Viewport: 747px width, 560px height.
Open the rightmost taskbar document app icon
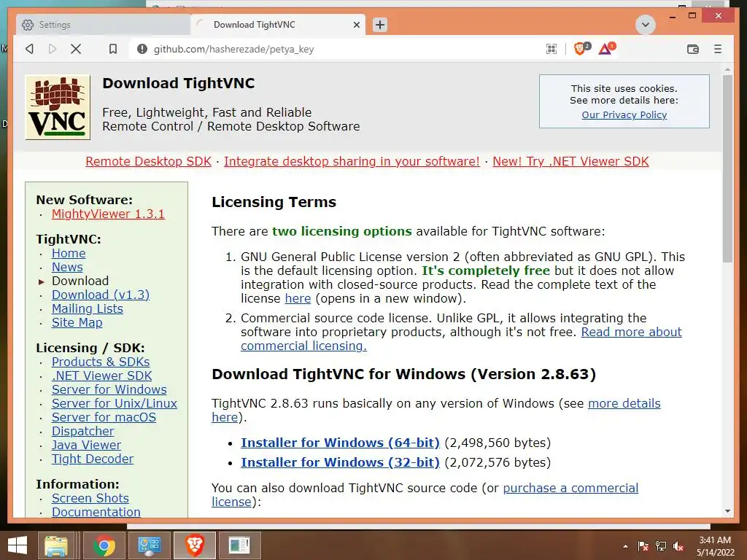(239, 545)
